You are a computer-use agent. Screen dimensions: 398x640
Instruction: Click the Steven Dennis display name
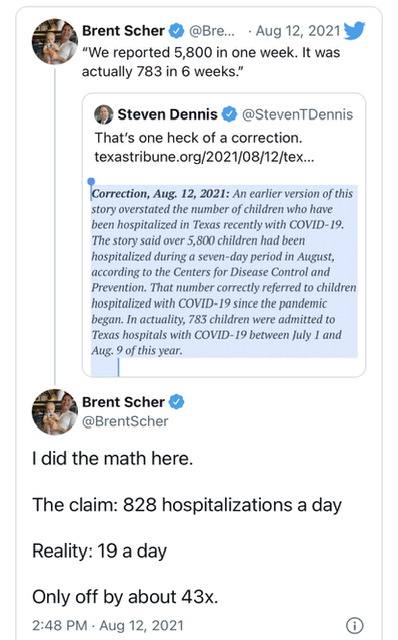click(167, 115)
